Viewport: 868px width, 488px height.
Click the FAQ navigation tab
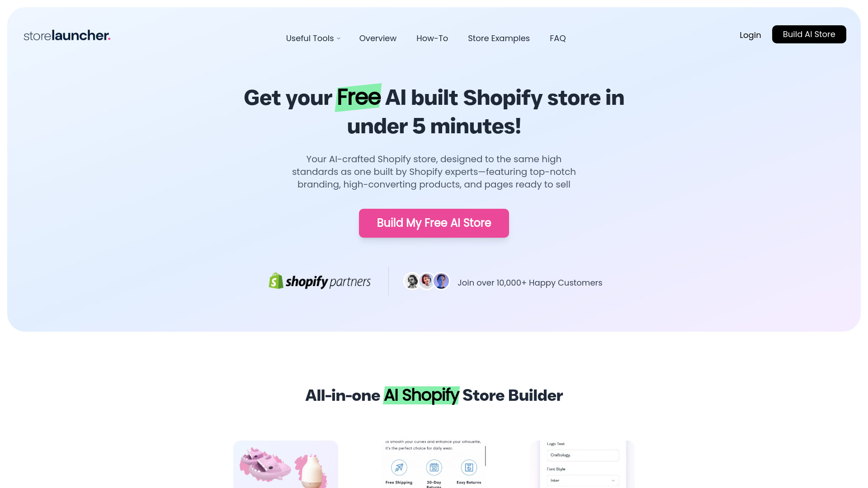click(557, 38)
